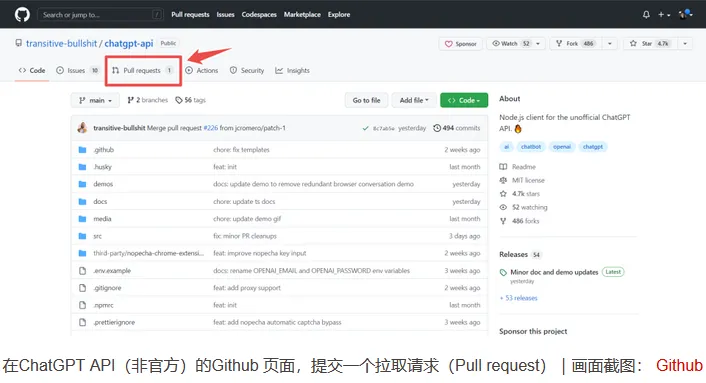Select the 'ai' topic tag
706x383 pixels.
click(507, 147)
